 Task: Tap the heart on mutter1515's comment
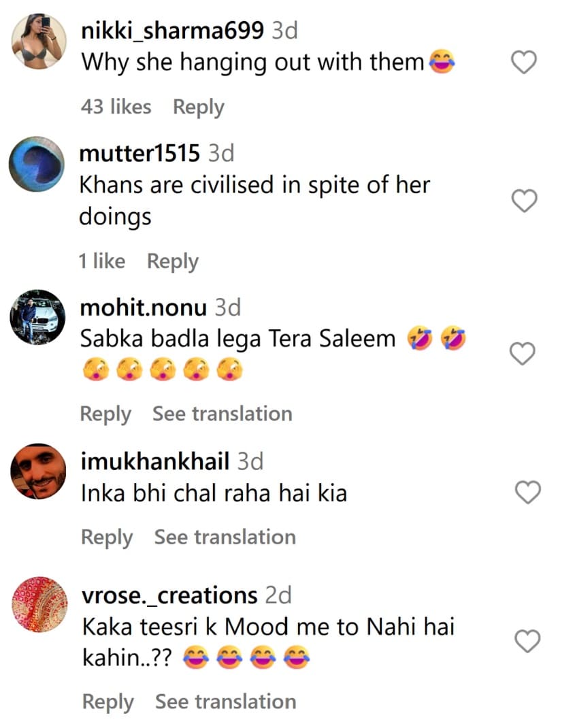(x=524, y=201)
